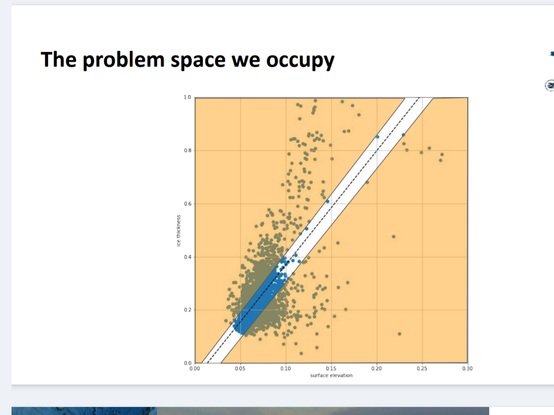The width and height of the screenshot is (554, 415).
Task: Click the 0.2 y-axis tick label
Action: coord(187,310)
